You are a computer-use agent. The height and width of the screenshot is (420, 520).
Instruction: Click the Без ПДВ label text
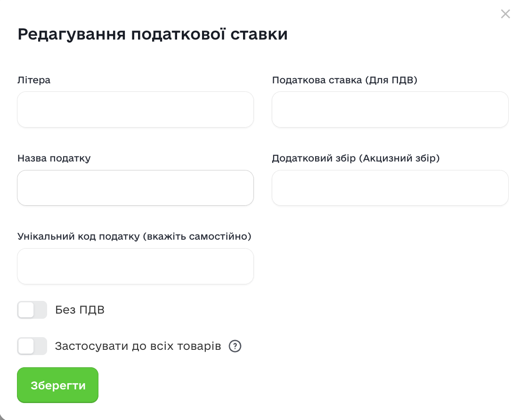click(80, 310)
